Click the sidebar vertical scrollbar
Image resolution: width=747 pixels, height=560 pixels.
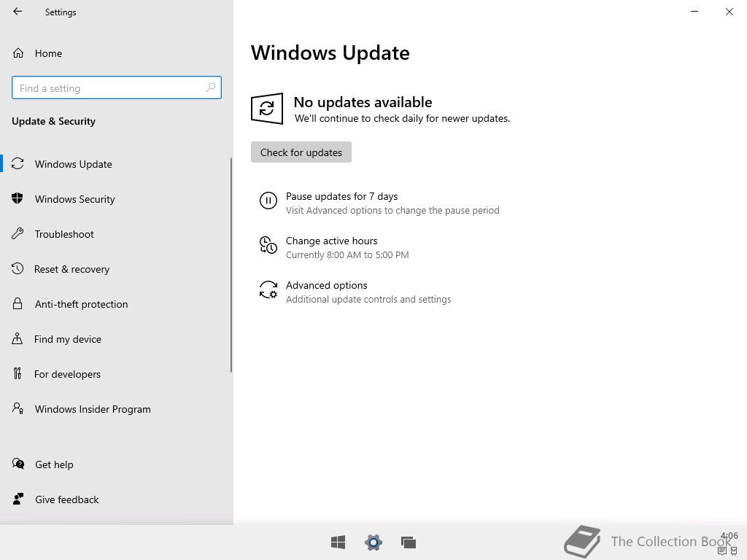[231, 265]
